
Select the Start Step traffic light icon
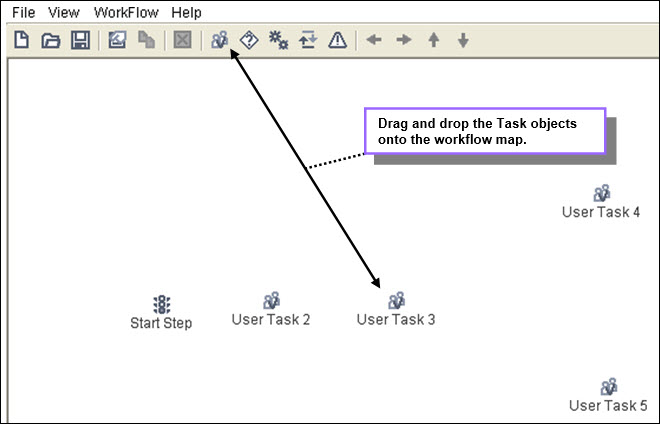pyautogui.click(x=162, y=304)
